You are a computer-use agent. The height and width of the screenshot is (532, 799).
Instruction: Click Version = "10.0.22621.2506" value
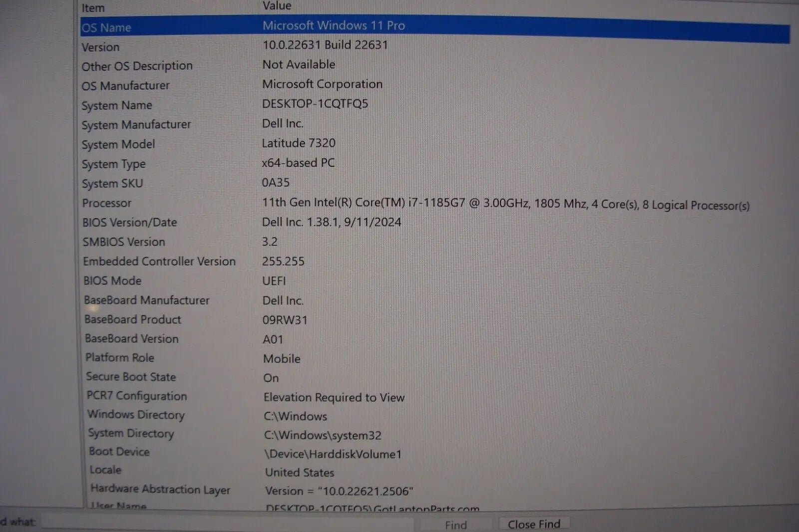coord(340,492)
